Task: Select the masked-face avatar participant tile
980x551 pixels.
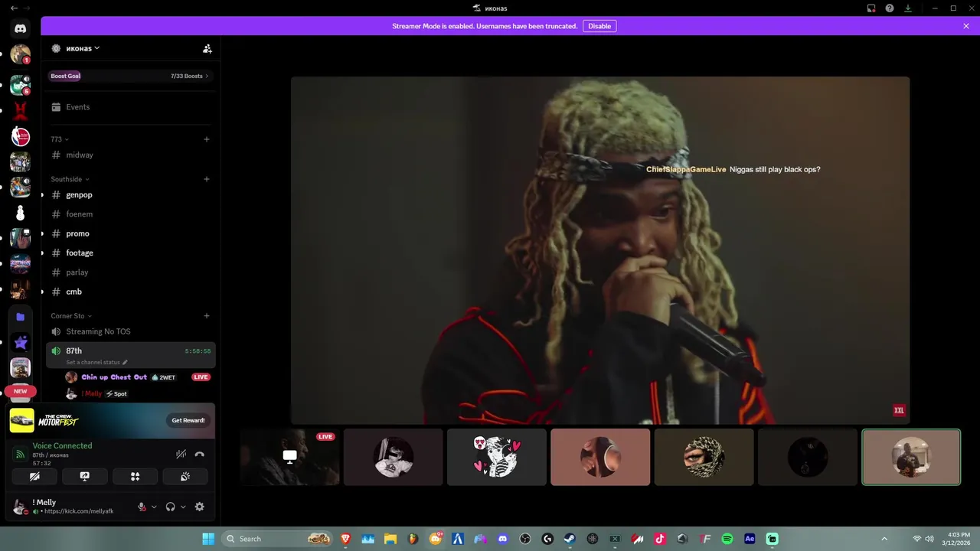Action: coord(704,457)
